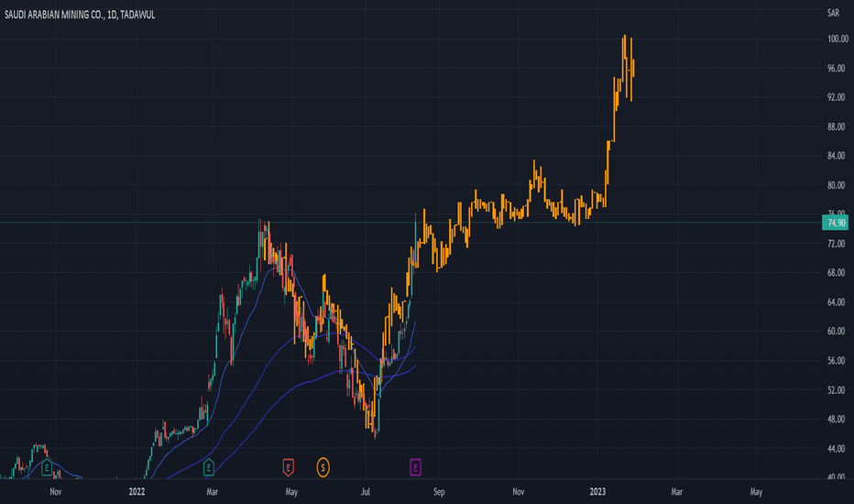The width and height of the screenshot is (854, 504).
Task: Click the Saudi Arabian Mining Co. chart title
Action: point(80,15)
